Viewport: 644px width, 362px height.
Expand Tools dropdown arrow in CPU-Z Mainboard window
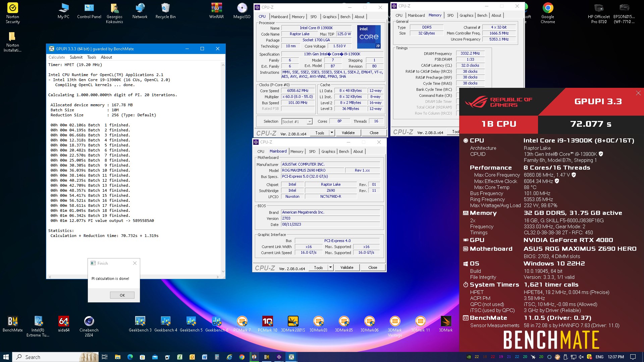pos(330,267)
